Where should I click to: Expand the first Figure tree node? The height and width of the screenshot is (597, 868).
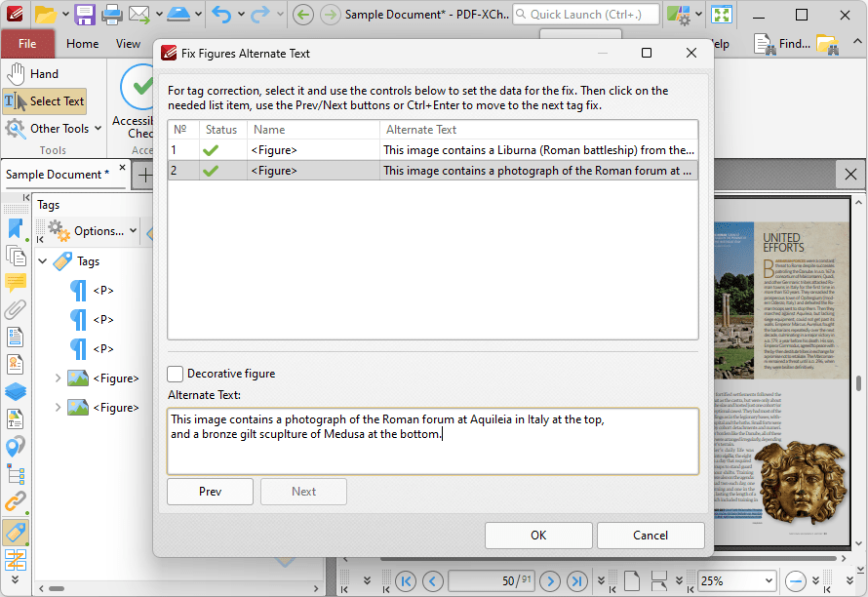[57, 378]
